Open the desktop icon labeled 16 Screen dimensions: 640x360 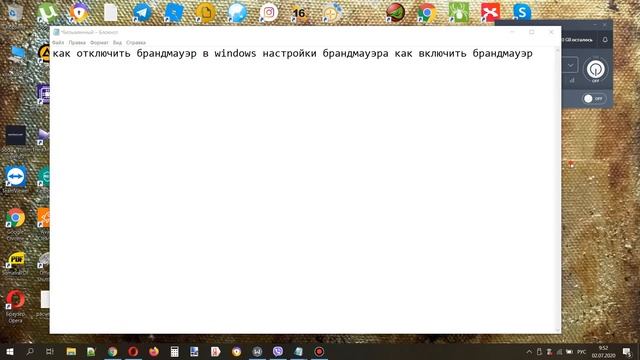pyautogui.click(x=300, y=13)
